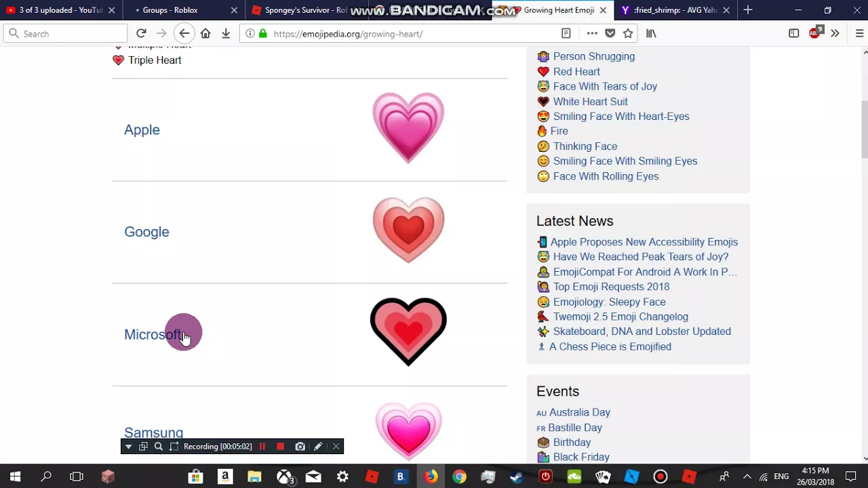Image resolution: width=868 pixels, height=488 pixels.
Task: Save page to Pocket icon
Action: click(x=610, y=33)
